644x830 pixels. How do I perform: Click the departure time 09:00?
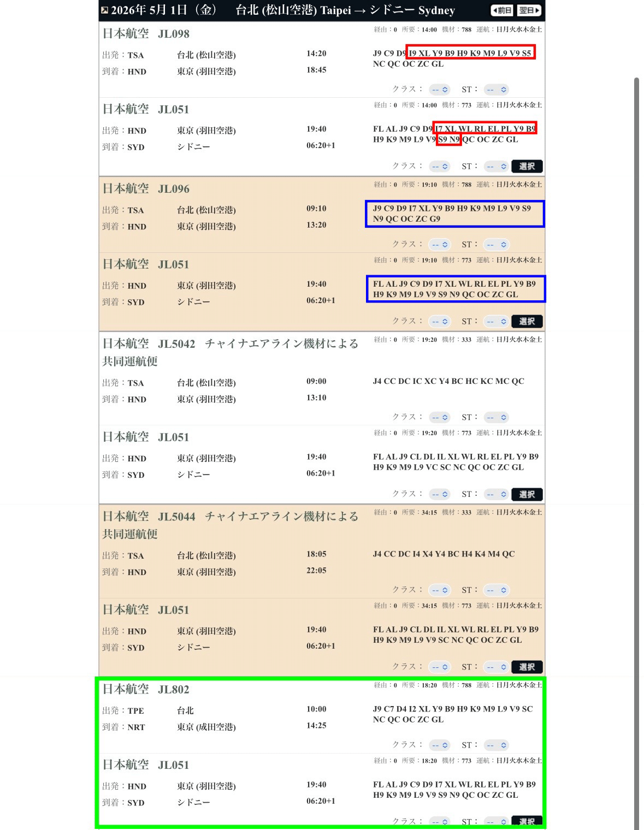(x=316, y=381)
